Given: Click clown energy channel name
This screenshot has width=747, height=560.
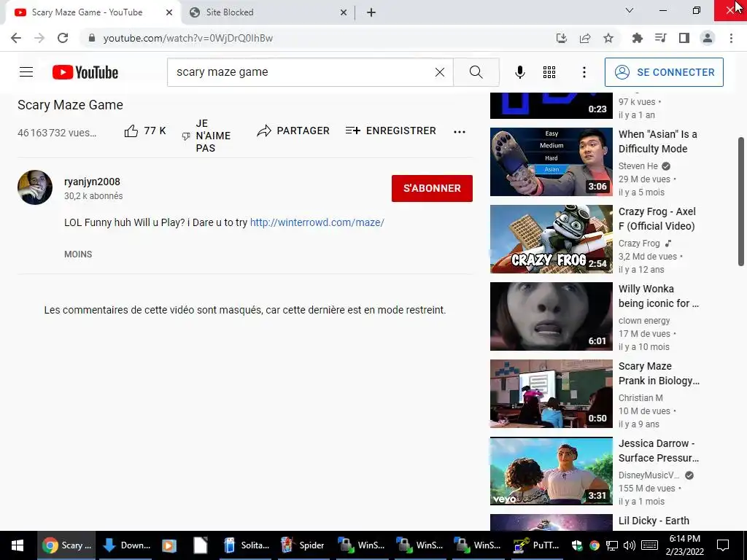Looking at the screenshot, I should 644,321.
